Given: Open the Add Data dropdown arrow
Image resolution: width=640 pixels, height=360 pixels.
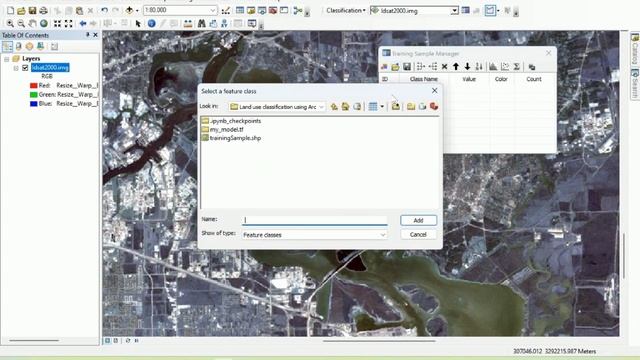Looking at the screenshot, I should [137, 11].
